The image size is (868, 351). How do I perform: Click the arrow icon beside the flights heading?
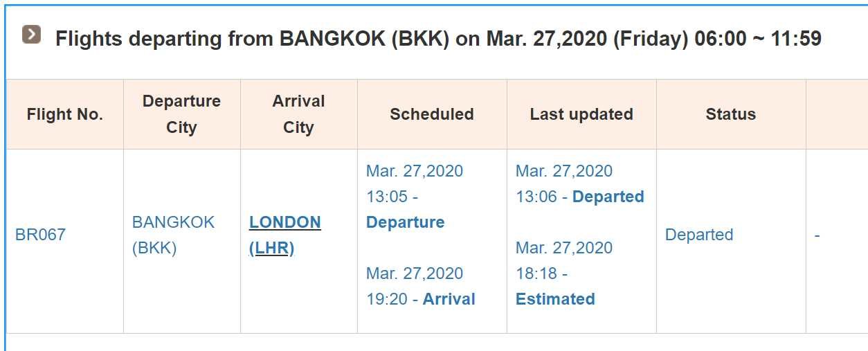(31, 35)
